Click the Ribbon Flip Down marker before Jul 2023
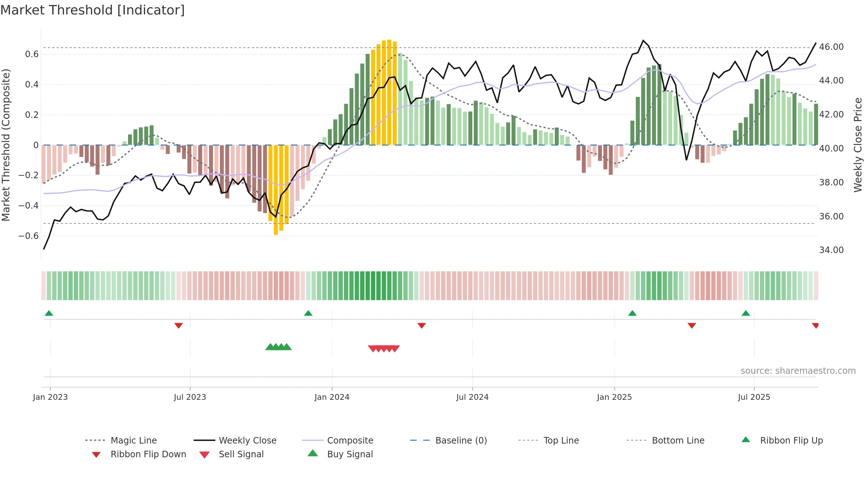The height and width of the screenshot is (488, 868). 179,326
